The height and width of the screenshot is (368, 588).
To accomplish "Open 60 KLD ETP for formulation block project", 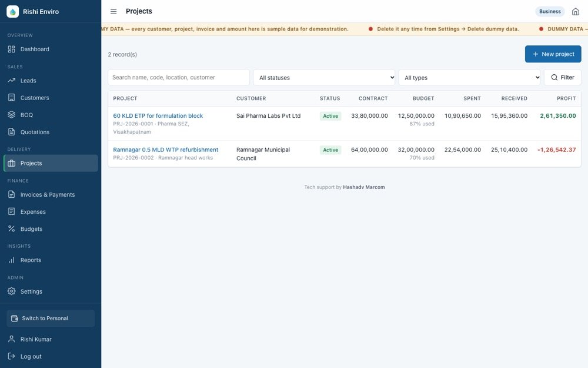I will (x=158, y=115).
